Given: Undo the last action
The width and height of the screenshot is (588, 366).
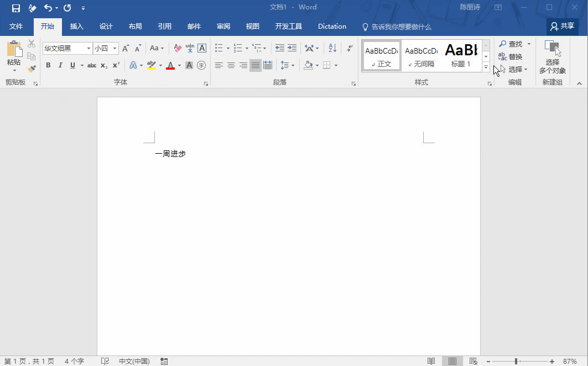Looking at the screenshot, I should point(48,8).
